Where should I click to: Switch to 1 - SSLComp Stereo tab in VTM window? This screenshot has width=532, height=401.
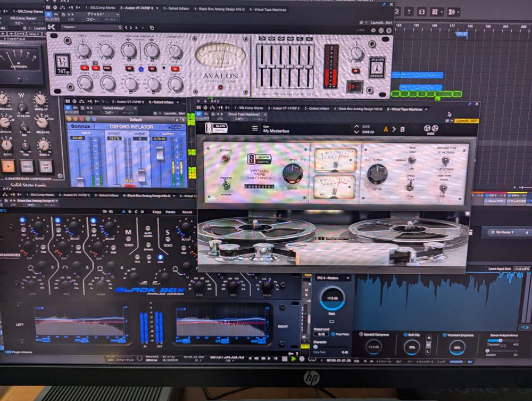tap(248, 108)
